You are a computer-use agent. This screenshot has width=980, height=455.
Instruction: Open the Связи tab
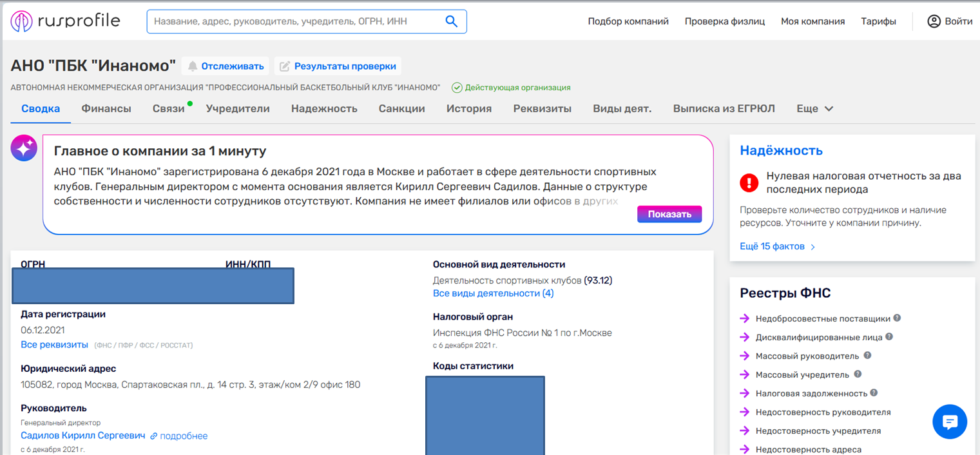pyautogui.click(x=169, y=109)
